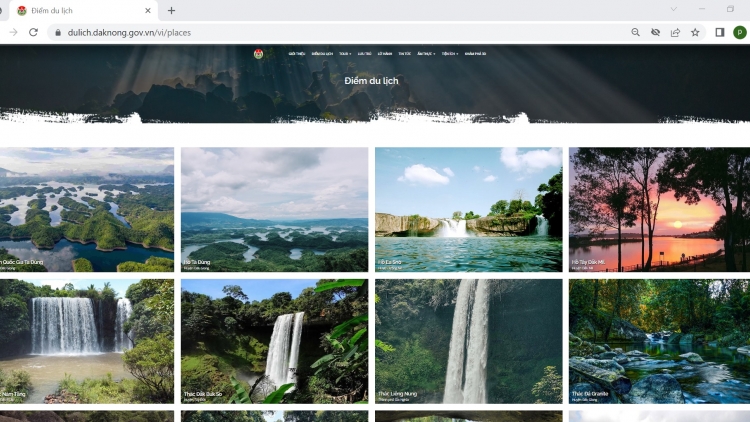Toggle the browser side panel icon
This screenshot has width=750, height=422.
(x=719, y=32)
